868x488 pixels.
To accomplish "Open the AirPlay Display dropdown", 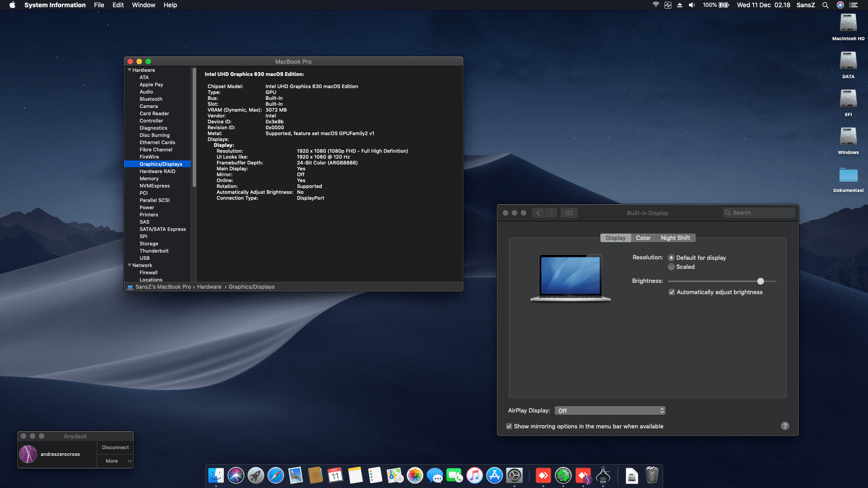I will point(610,410).
